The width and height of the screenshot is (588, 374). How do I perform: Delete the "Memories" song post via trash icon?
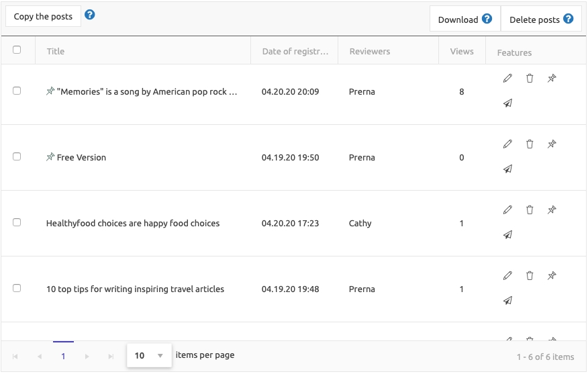point(530,79)
